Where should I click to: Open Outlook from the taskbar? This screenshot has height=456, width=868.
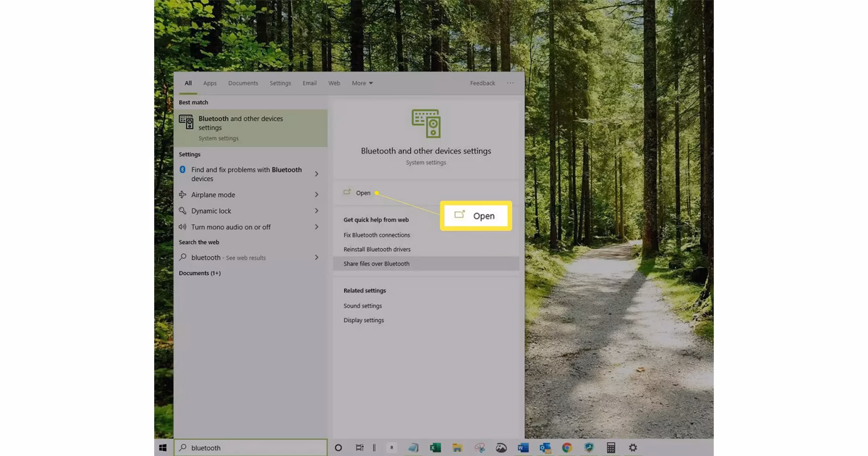pos(545,448)
